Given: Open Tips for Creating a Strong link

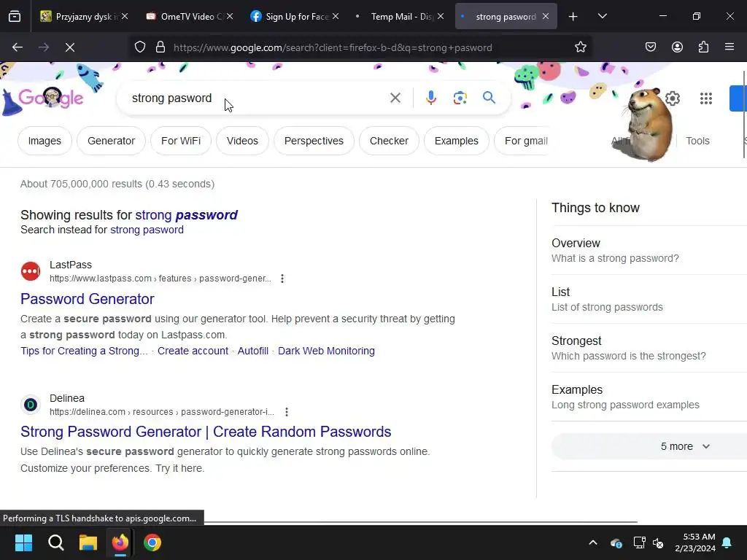Looking at the screenshot, I should point(84,351).
